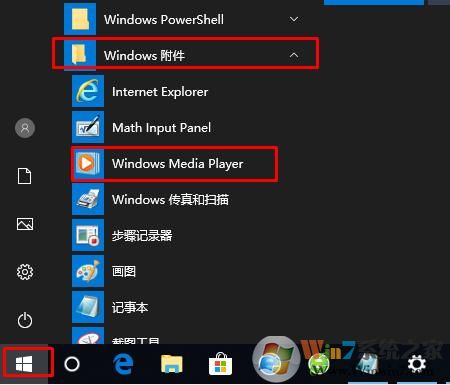Open the Windows PowerShell folder icon

coord(80,19)
